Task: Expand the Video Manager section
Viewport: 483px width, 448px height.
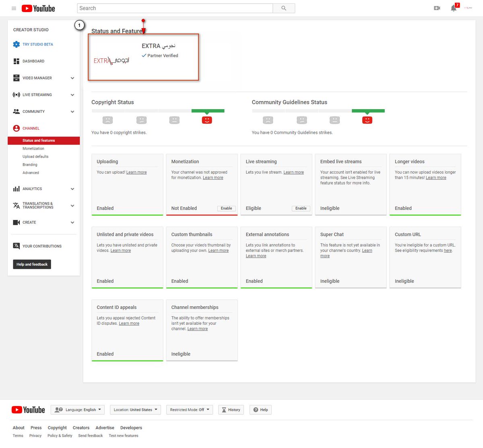Action: pos(72,78)
